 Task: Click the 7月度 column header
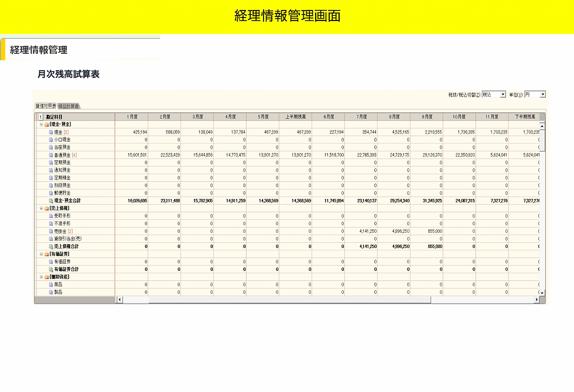(x=361, y=117)
